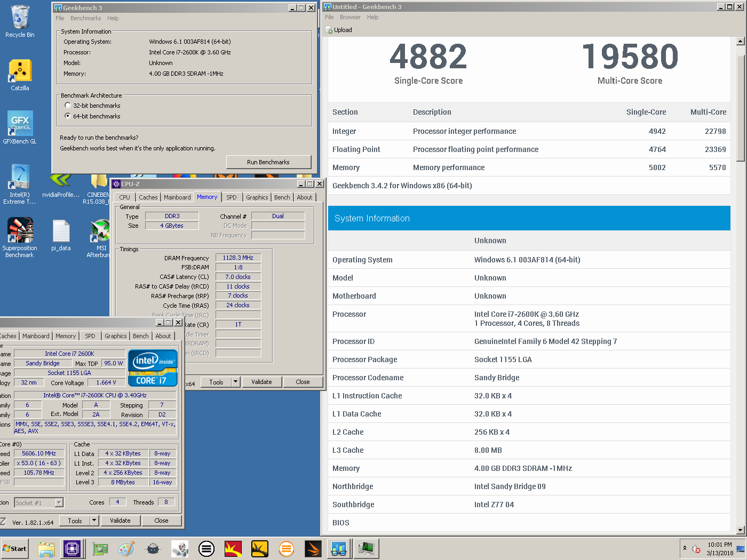747x560 pixels.
Task: Open the Graphics tab in the upper CPU-Z window
Action: pyautogui.click(x=257, y=197)
